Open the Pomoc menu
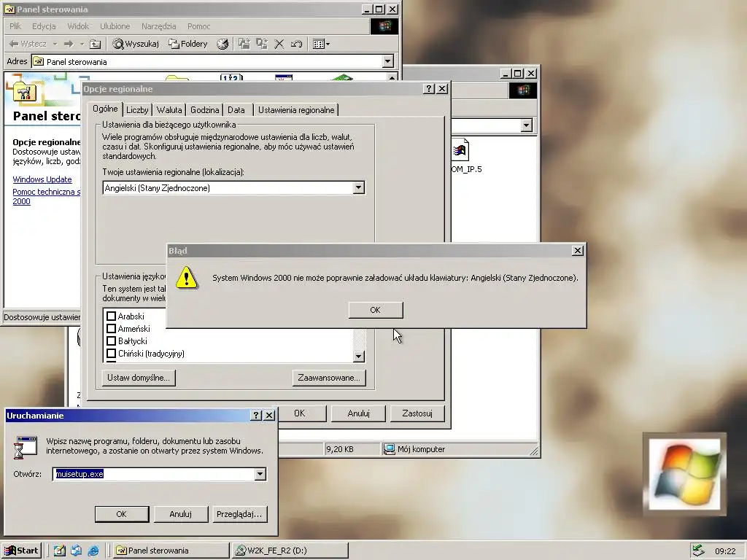The width and height of the screenshot is (747, 560). point(198,26)
